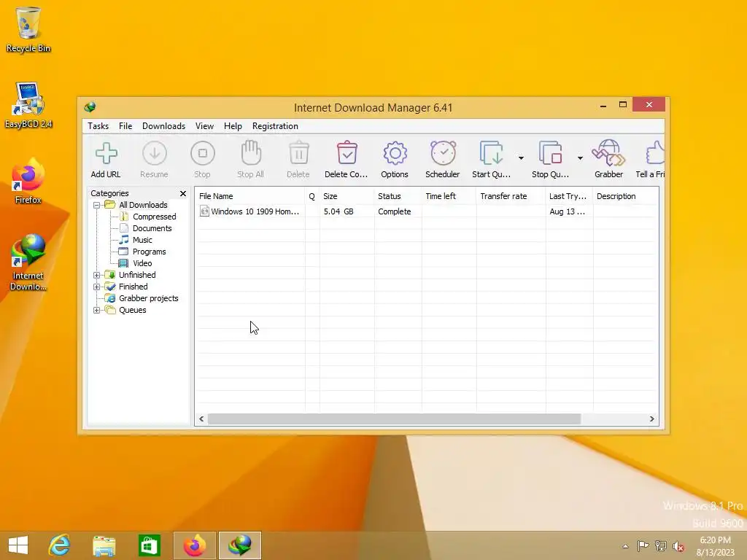747x560 pixels.
Task: Click the horizontal scrollbar right arrow
Action: pyautogui.click(x=651, y=419)
